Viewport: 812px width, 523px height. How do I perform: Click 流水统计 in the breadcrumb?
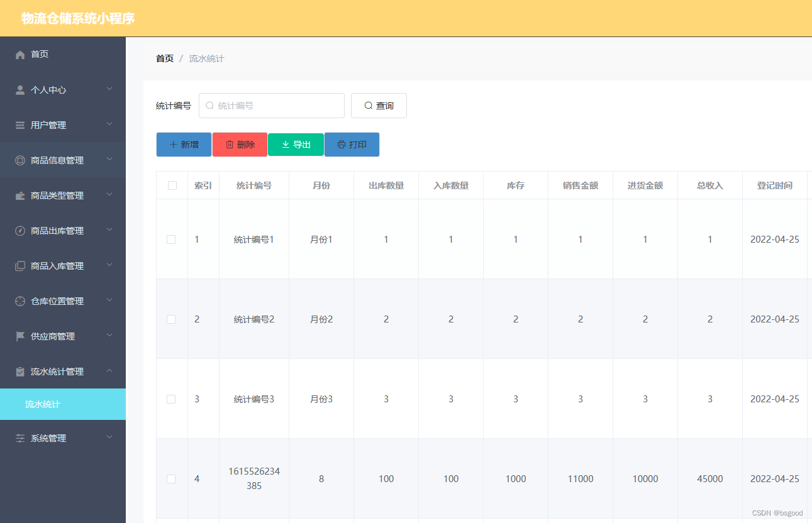[x=207, y=58]
